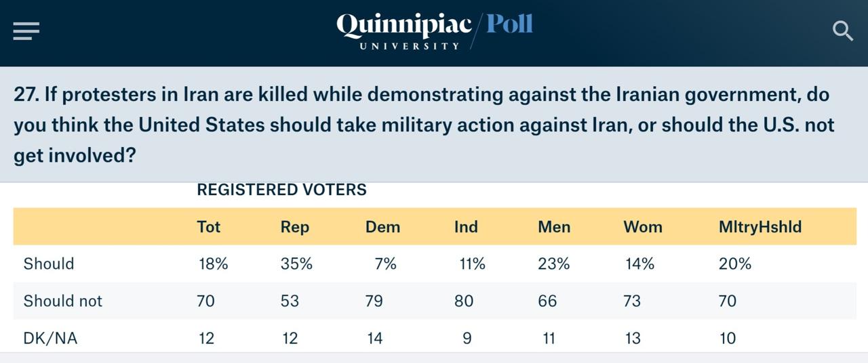Image resolution: width=868 pixels, height=363 pixels.
Task: Click the Men column header
Action: tap(554, 227)
